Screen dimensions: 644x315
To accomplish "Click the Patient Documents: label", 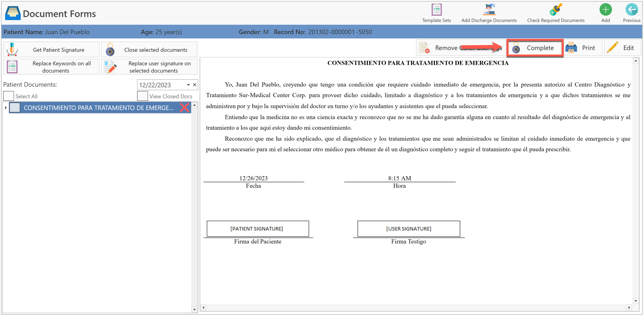I will tap(30, 84).
